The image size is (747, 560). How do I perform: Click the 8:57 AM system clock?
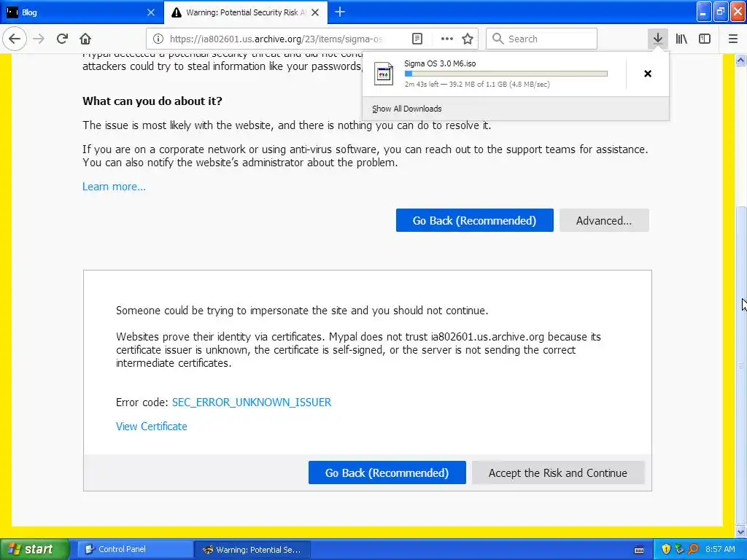pyautogui.click(x=720, y=549)
